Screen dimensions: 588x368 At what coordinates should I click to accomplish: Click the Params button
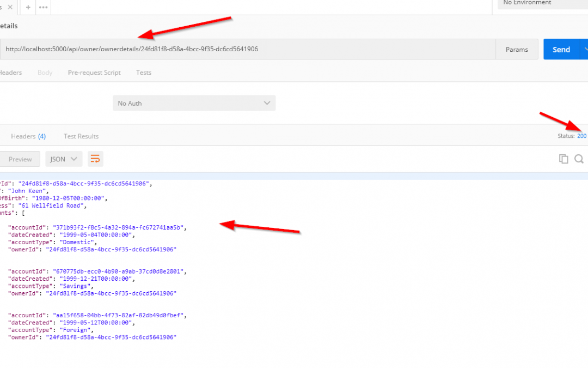pyautogui.click(x=517, y=49)
